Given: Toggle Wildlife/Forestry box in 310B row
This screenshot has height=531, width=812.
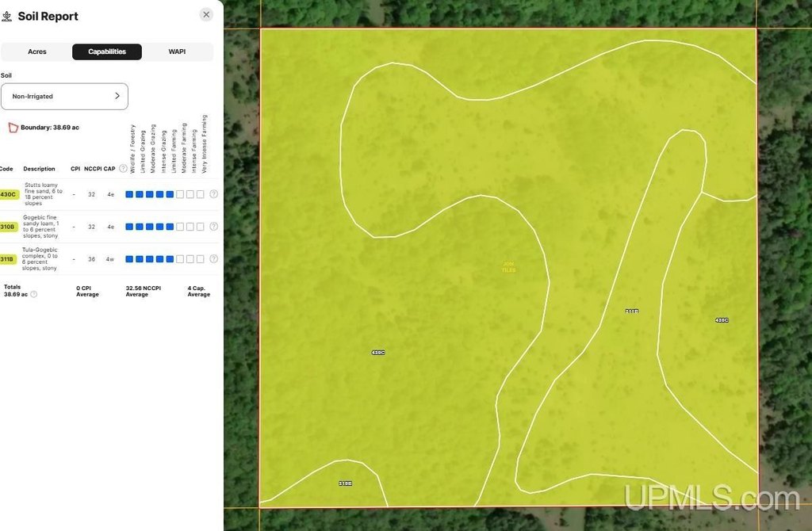Looking at the screenshot, I should [x=129, y=227].
